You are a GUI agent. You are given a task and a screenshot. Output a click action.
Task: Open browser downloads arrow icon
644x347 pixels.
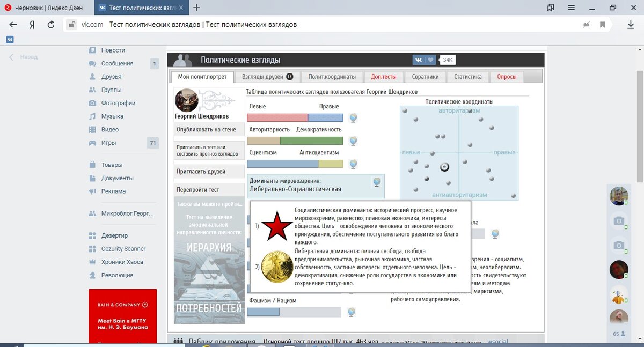(631, 25)
